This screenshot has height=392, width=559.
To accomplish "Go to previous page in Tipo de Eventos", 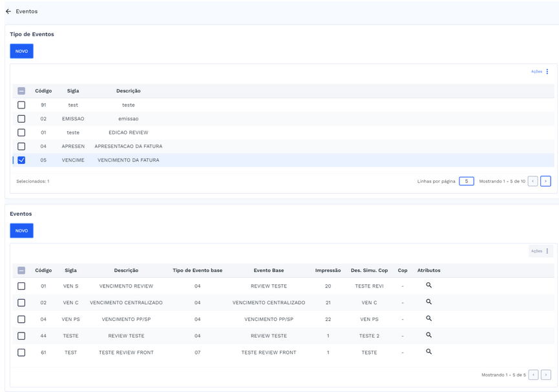I will [533, 181].
